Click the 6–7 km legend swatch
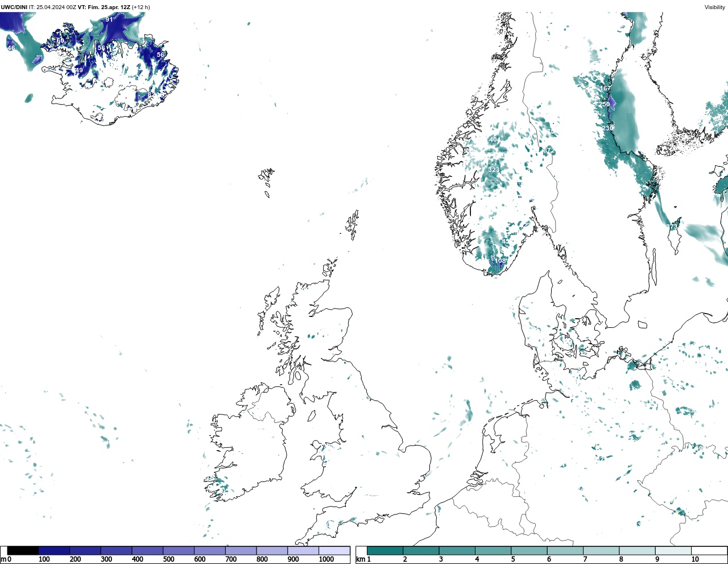Screen dimensions: 728x564 (x=565, y=550)
